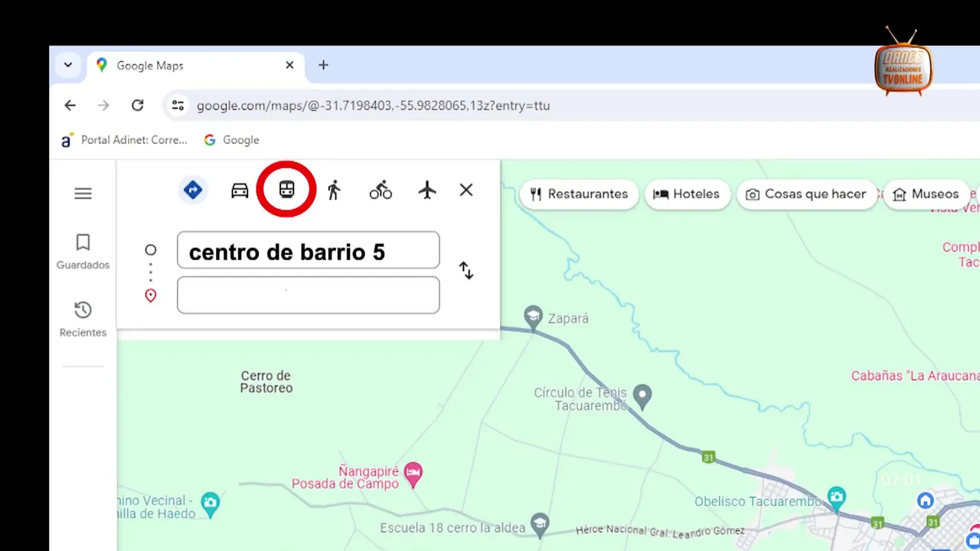Click camera marker near Camino Vecinal

210,503
